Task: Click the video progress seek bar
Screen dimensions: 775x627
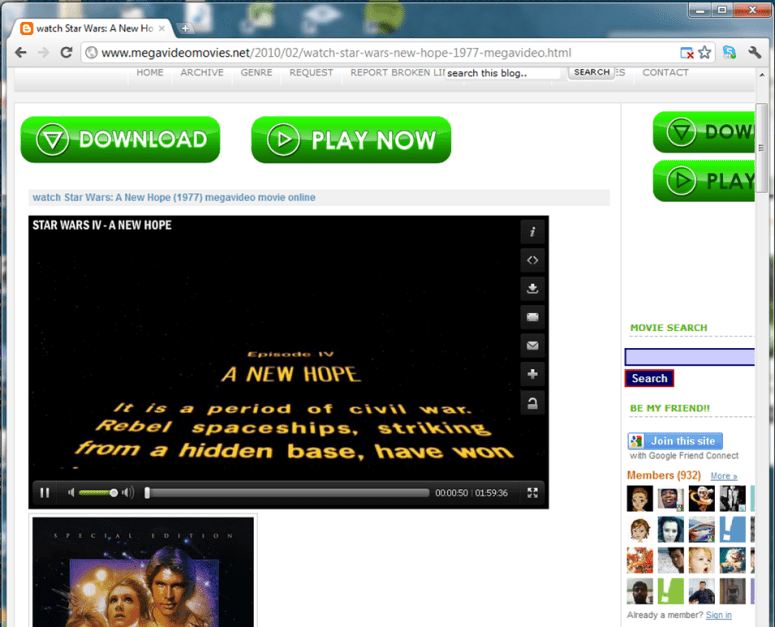Action: coord(288,492)
